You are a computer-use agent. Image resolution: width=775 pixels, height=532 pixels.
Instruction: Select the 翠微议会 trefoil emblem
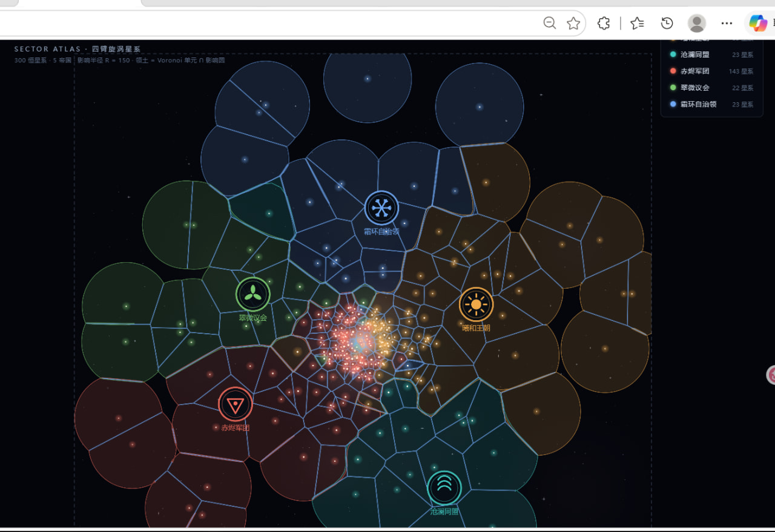[252, 294]
